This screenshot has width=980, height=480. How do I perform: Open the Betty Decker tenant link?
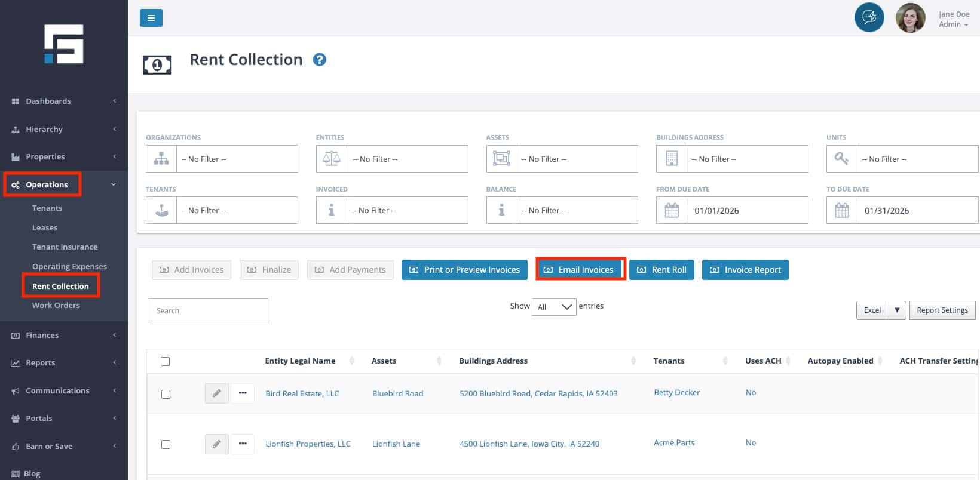pos(676,392)
